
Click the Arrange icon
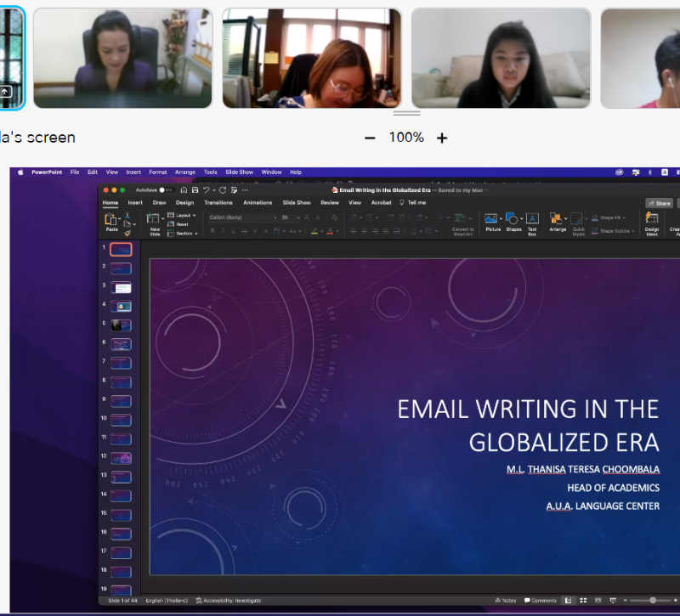tap(556, 218)
